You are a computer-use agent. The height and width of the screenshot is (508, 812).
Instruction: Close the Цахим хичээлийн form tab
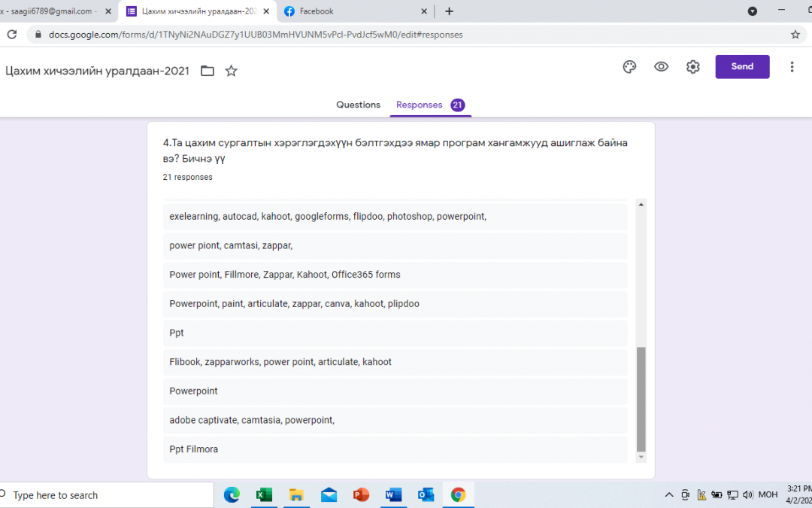265,11
